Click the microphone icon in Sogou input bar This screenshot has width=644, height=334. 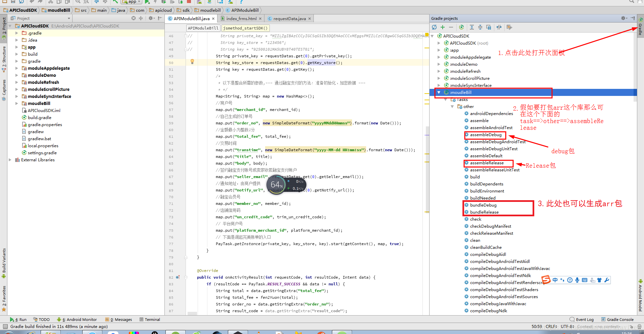[577, 280]
